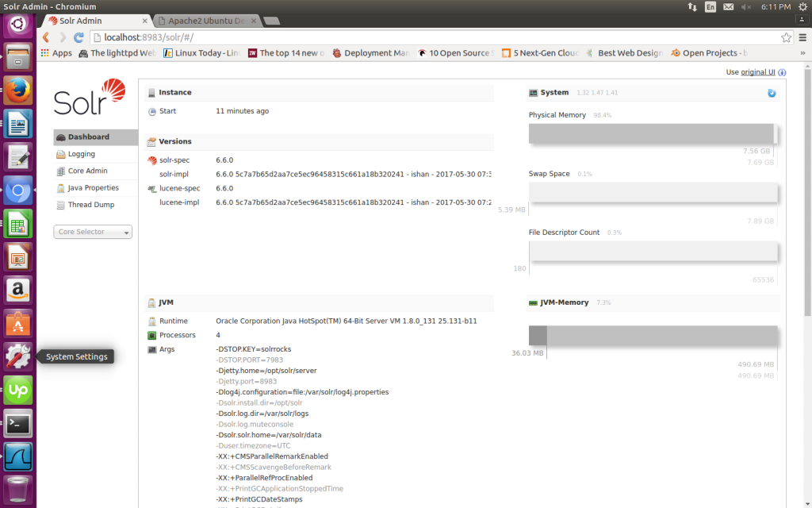
Task: Open the 5 Next-Gen Cloud bookmark
Action: point(540,53)
